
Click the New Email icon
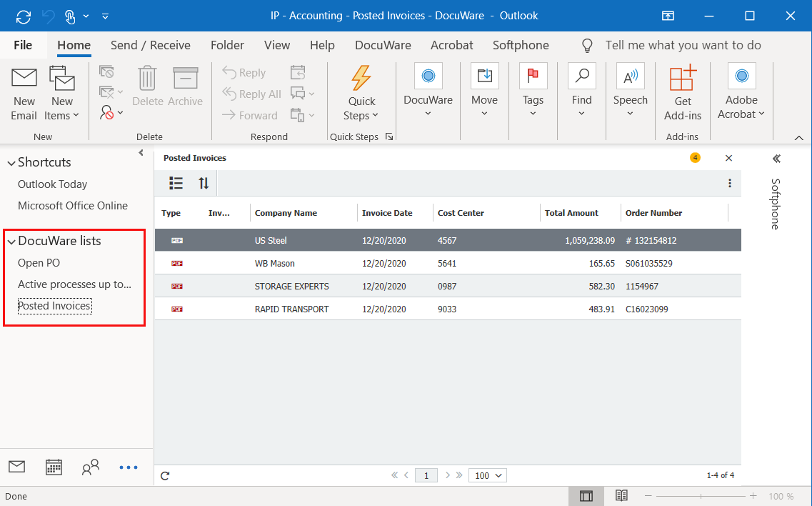pyautogui.click(x=24, y=79)
